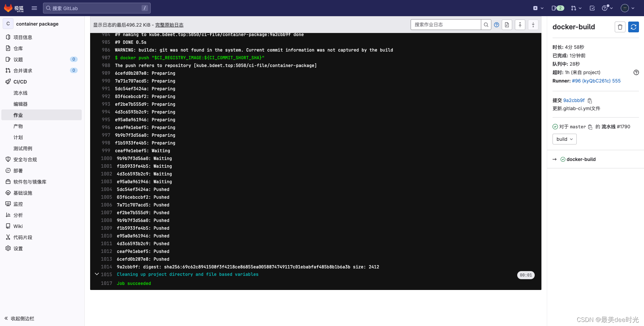This screenshot has height=326, width=644.
Task: Open the pipelines submenu item
Action: click(42, 93)
